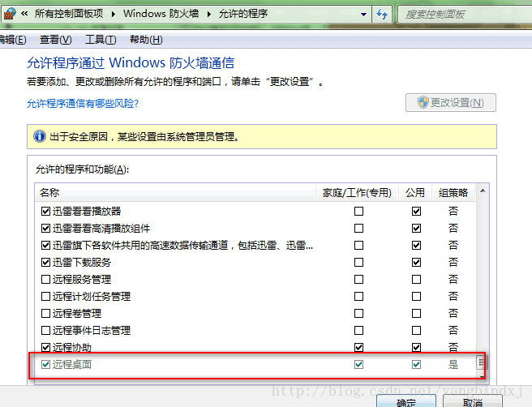Expand arrow after 所有控制面板项 breadcrumb
532x407 pixels.
[114, 14]
